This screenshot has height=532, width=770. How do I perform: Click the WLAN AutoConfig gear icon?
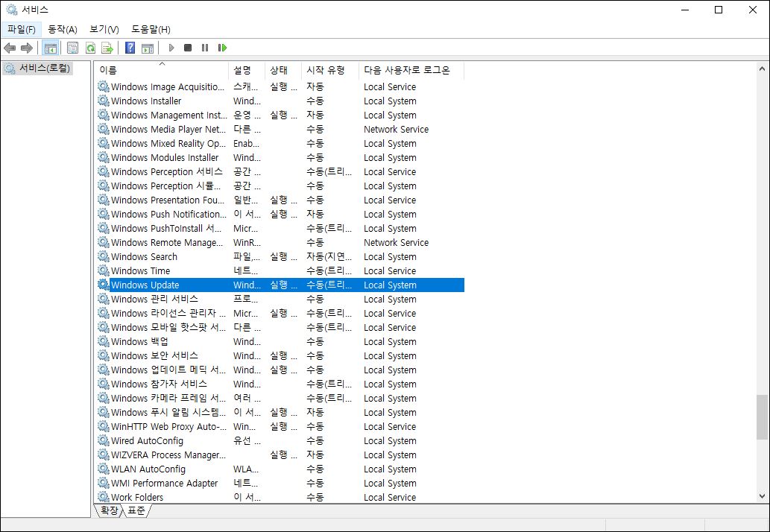(x=103, y=469)
